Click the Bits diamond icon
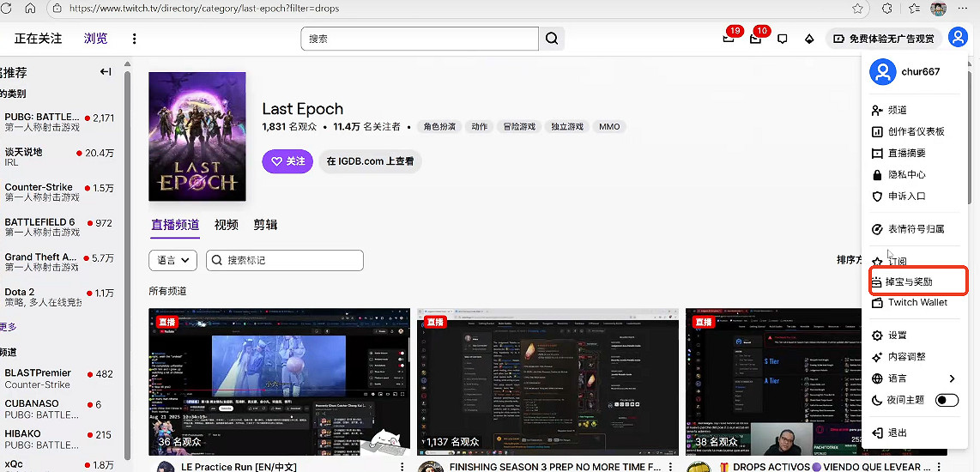Viewport: 980px width, 472px height. tap(808, 39)
